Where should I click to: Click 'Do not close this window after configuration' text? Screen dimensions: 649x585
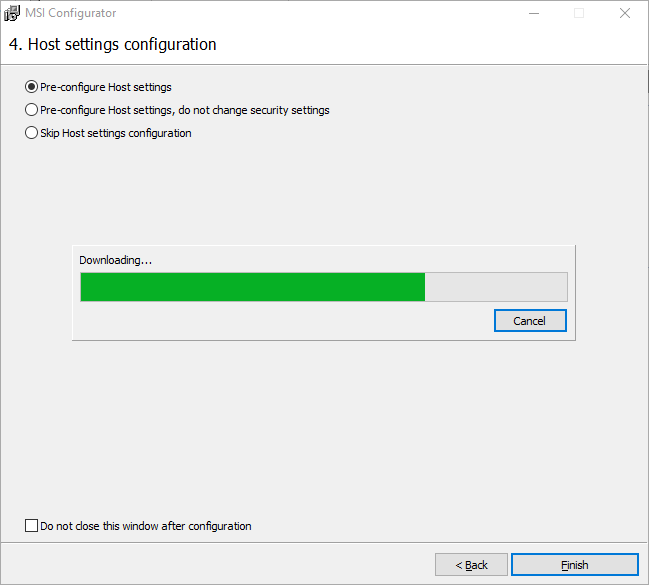click(146, 526)
